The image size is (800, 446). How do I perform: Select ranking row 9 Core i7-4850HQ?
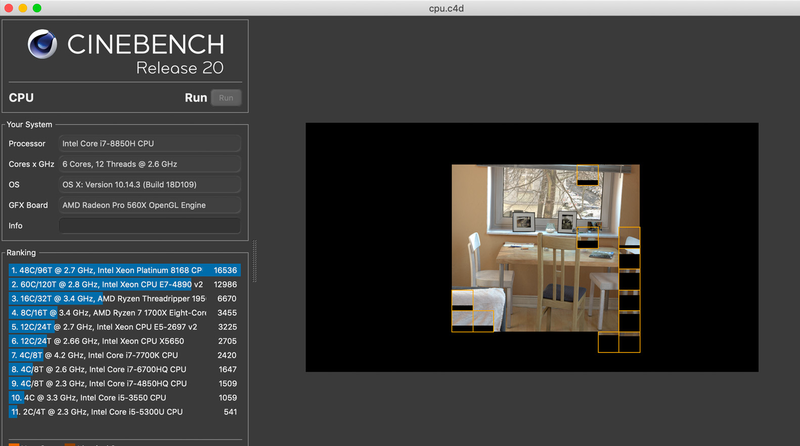[124, 383]
